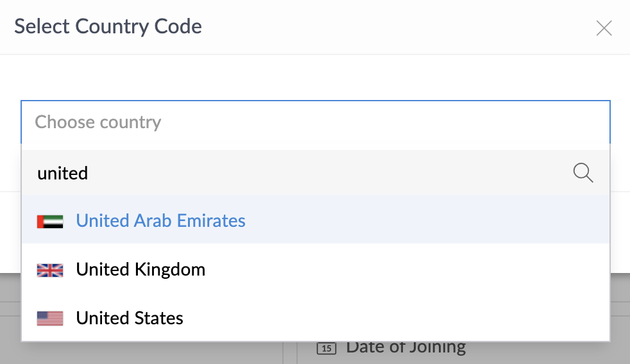This screenshot has height=364, width=630.
Task: Click the magnifying glass search icon
Action: 583,172
